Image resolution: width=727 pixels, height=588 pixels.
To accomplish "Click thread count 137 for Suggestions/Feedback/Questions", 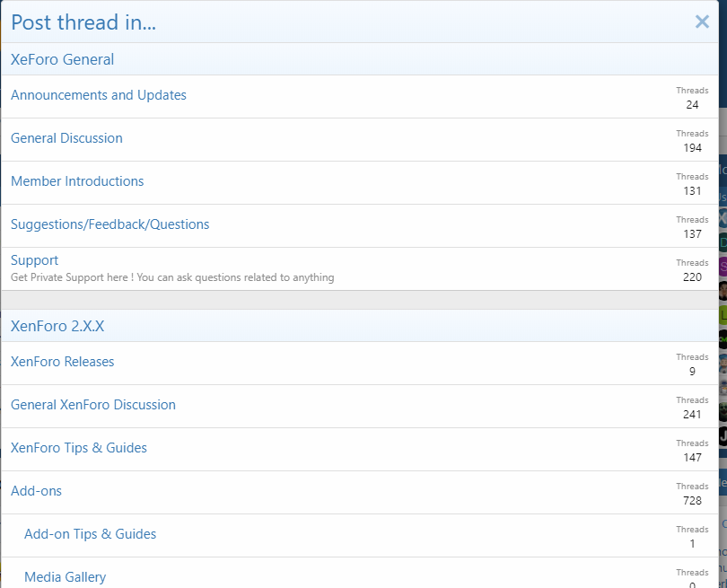I will (x=692, y=234).
